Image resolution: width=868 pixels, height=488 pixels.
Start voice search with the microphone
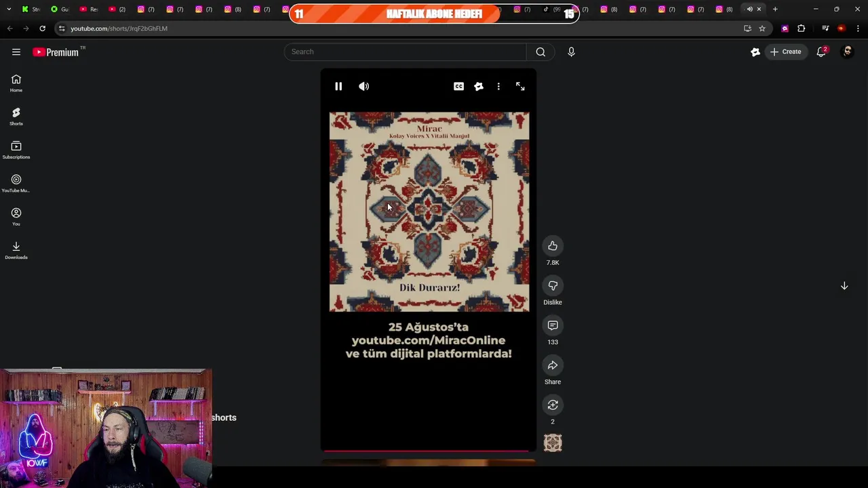571,52
